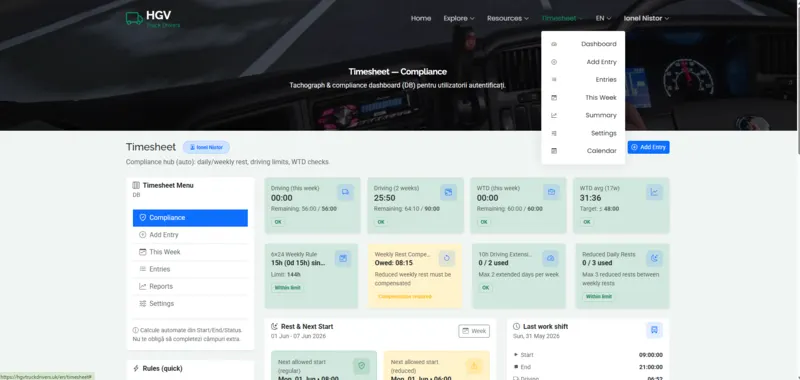The image size is (800, 380).
Task: Click the Start time 09:00:00
Action: [651, 355]
